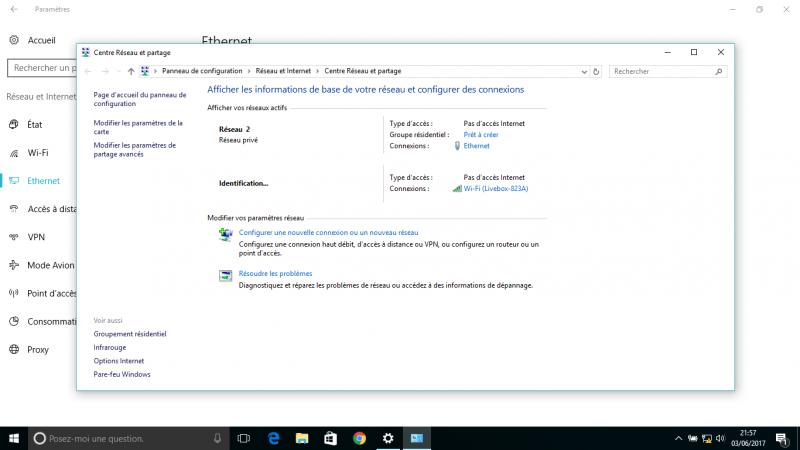Image resolution: width=800 pixels, height=450 pixels.
Task: Open Pare-feu Windows link
Action: (x=122, y=374)
